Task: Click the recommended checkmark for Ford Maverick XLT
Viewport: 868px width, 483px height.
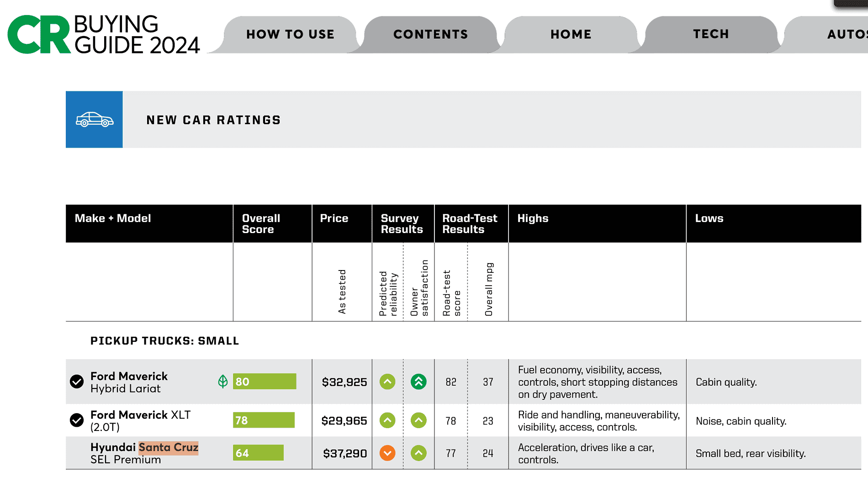Action: [77, 420]
